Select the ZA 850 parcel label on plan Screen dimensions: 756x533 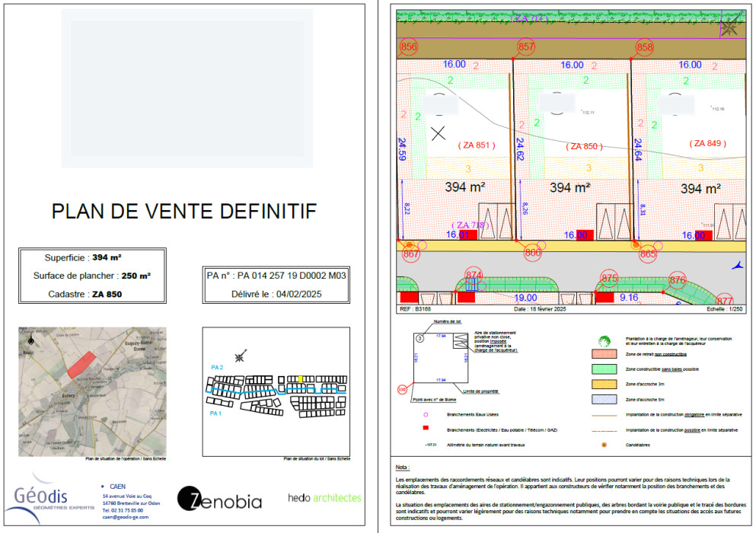[583, 145]
